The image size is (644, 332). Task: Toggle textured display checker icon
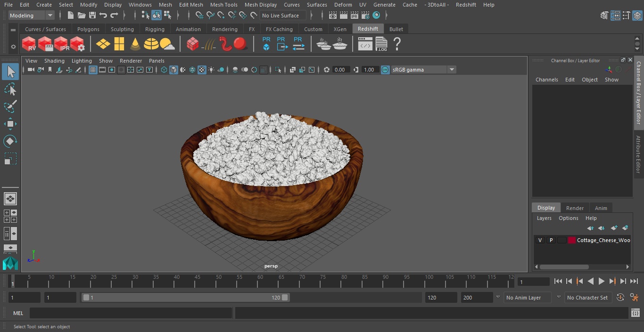tap(202, 70)
